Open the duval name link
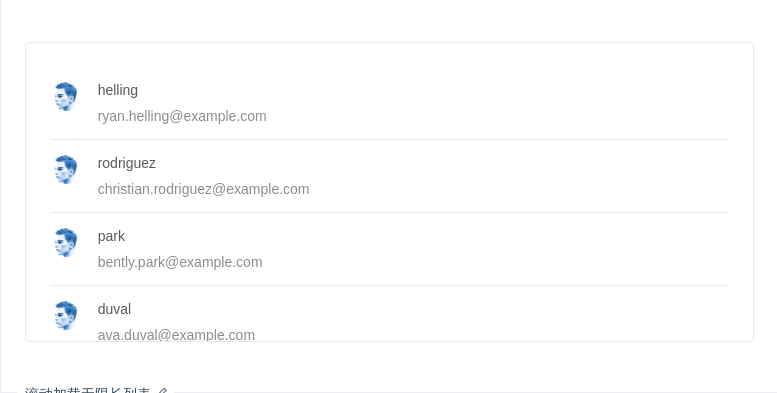 tap(114, 309)
